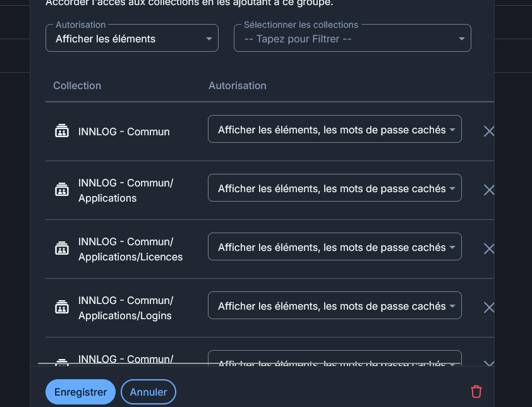Image resolution: width=532 pixels, height=407 pixels.
Task: Click the Autorisation column header
Action: (x=238, y=85)
